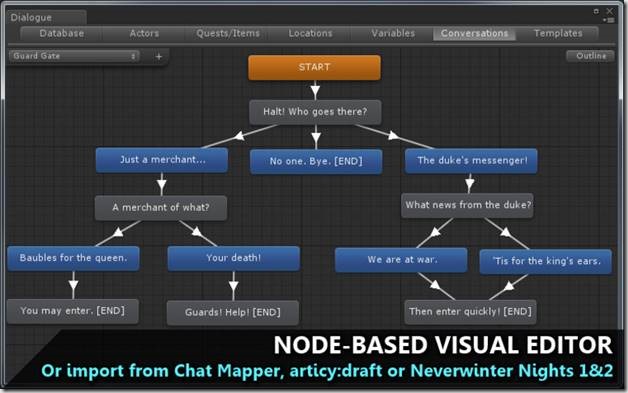Image resolution: width=628 pixels, height=393 pixels.
Task: Open the window options menu icon
Action: pyautogui.click(x=609, y=20)
